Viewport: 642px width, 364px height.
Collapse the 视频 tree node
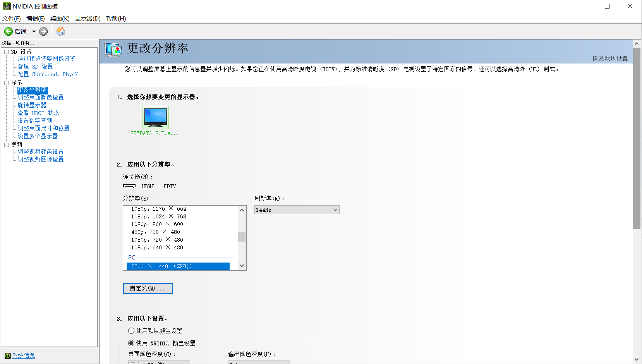click(x=6, y=145)
